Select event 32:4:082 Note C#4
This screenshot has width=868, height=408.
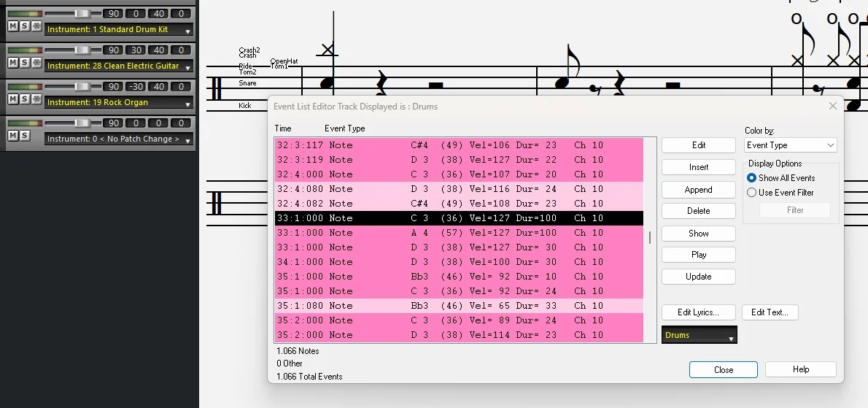459,204
